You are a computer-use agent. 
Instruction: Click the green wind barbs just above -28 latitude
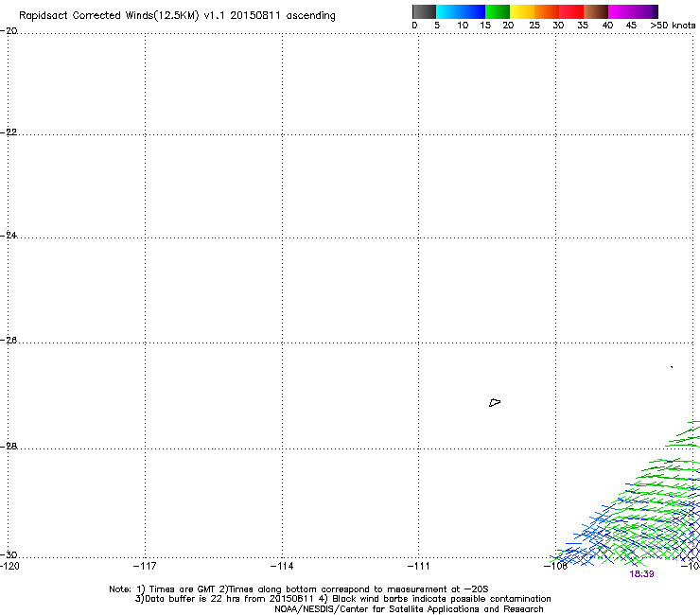tap(683, 434)
